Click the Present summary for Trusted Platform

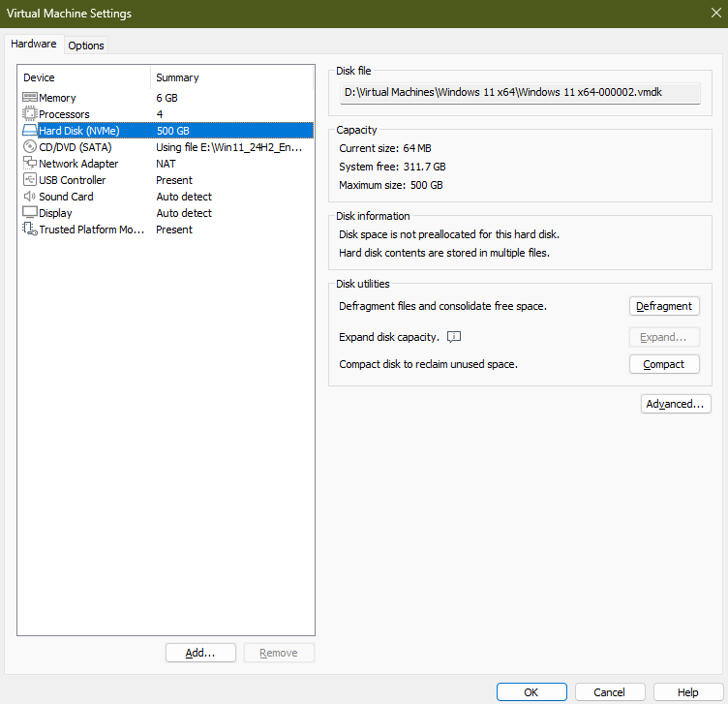174,230
